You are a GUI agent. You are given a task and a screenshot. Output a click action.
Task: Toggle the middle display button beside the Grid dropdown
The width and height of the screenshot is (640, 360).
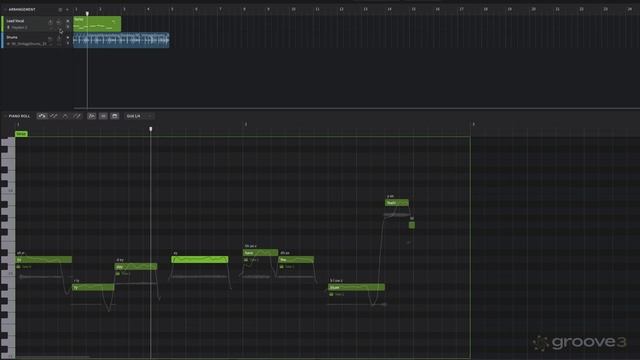[103, 116]
